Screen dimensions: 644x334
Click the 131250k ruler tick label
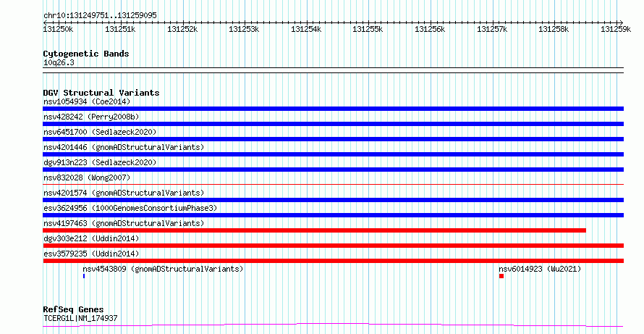(x=59, y=29)
